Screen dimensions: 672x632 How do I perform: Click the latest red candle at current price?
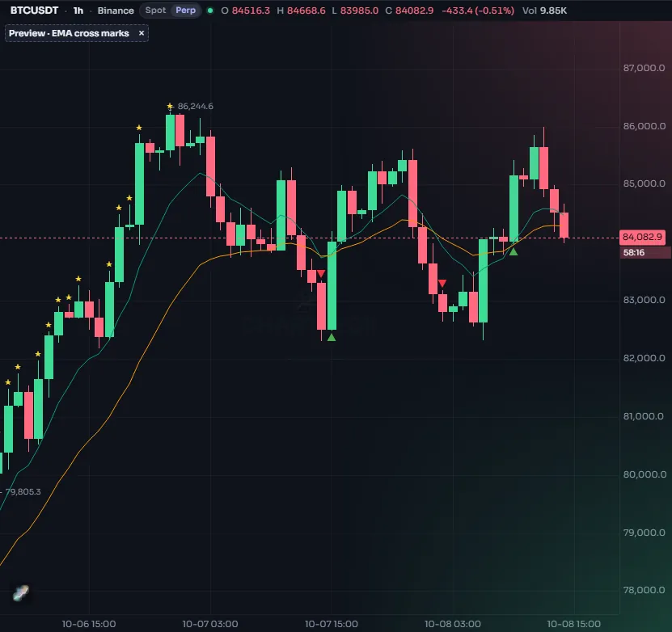(564, 225)
